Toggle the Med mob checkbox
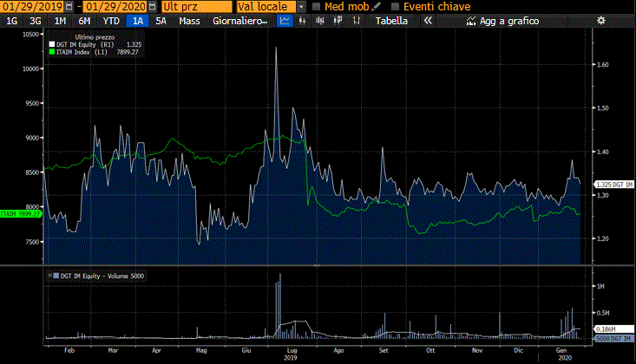Image resolution: width=636 pixels, height=364 pixels. (x=316, y=7)
